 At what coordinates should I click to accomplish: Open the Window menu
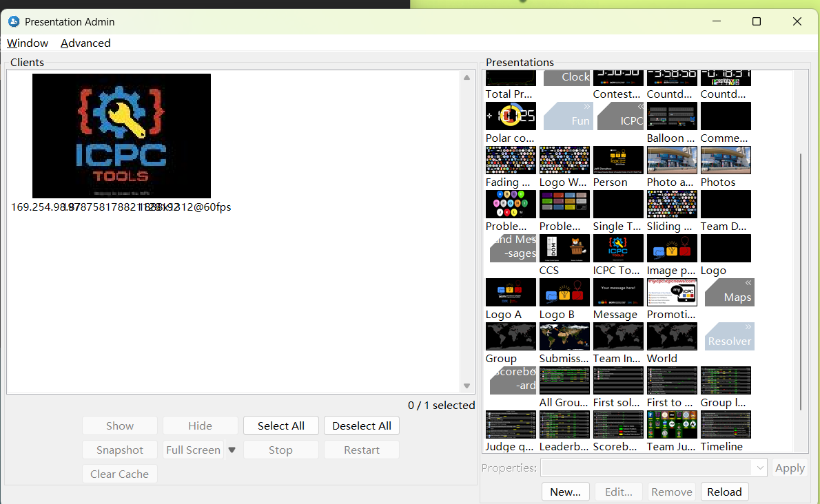point(28,43)
